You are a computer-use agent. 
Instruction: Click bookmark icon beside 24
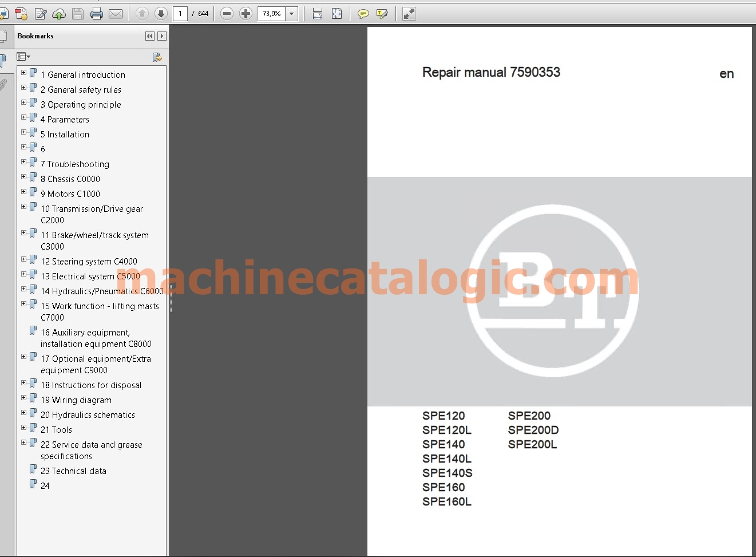pyautogui.click(x=33, y=484)
